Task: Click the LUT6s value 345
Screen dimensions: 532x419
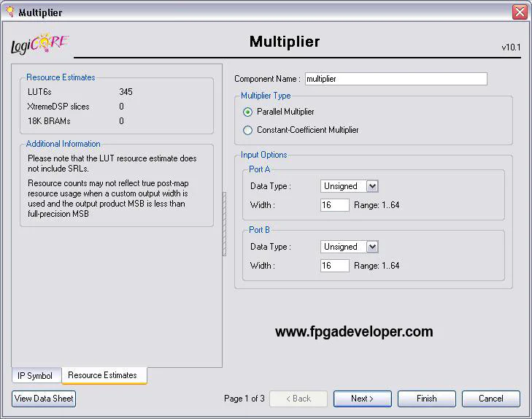Action: pos(126,92)
